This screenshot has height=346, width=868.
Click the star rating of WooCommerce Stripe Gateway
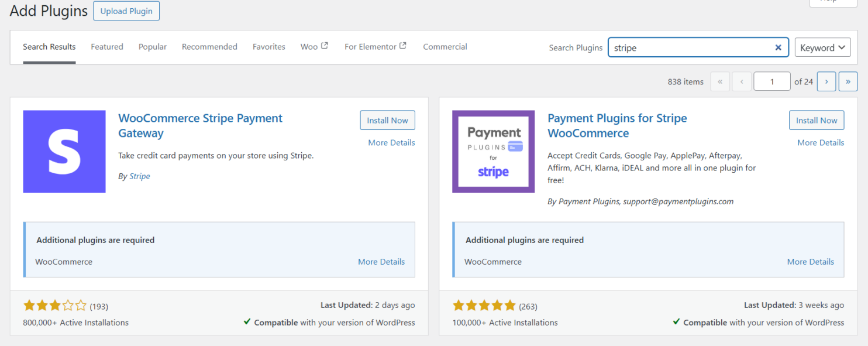click(55, 306)
